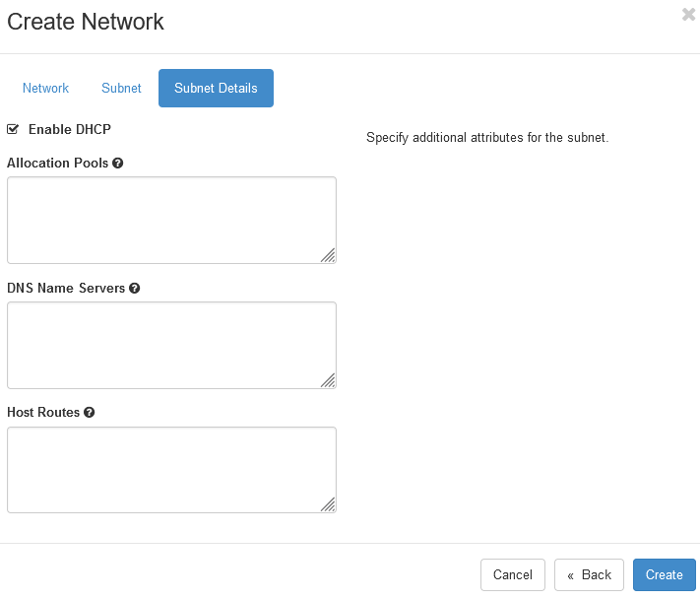Click the Enable DHCP label

coord(70,129)
